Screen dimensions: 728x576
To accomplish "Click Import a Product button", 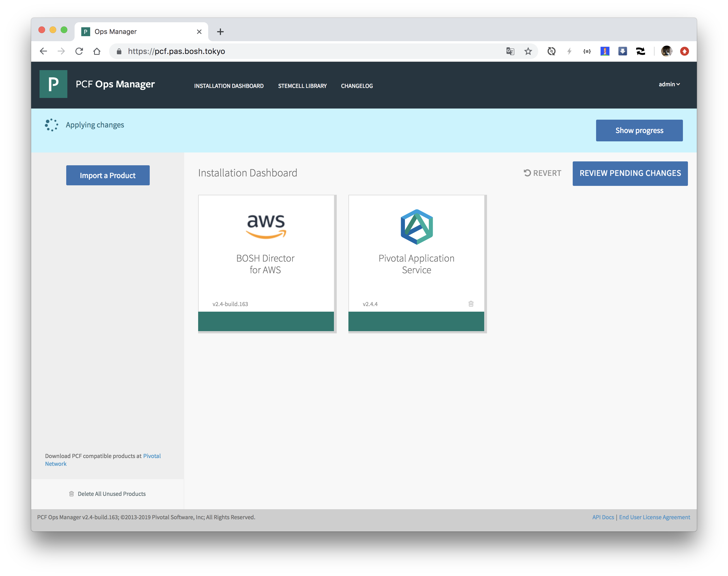I will (108, 175).
